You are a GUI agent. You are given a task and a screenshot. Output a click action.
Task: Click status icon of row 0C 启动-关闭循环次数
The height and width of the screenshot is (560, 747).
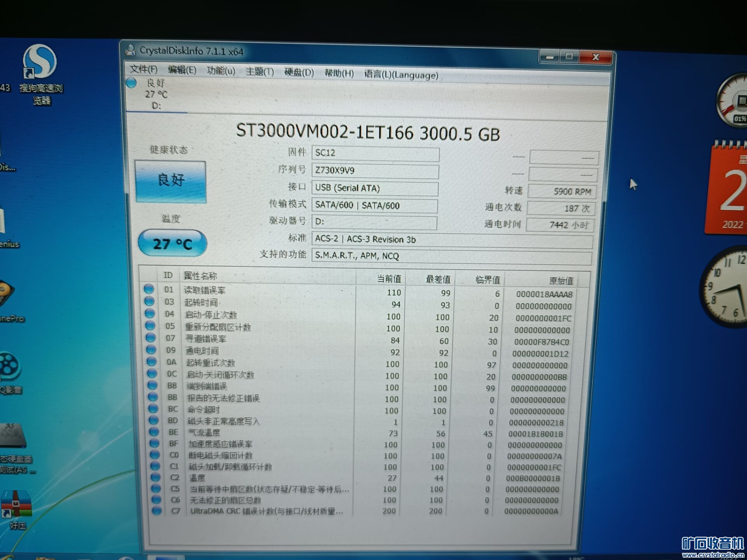point(152,373)
